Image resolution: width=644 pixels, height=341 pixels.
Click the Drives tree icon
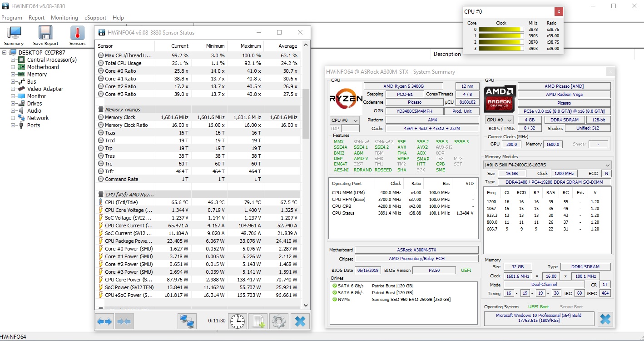click(22, 103)
